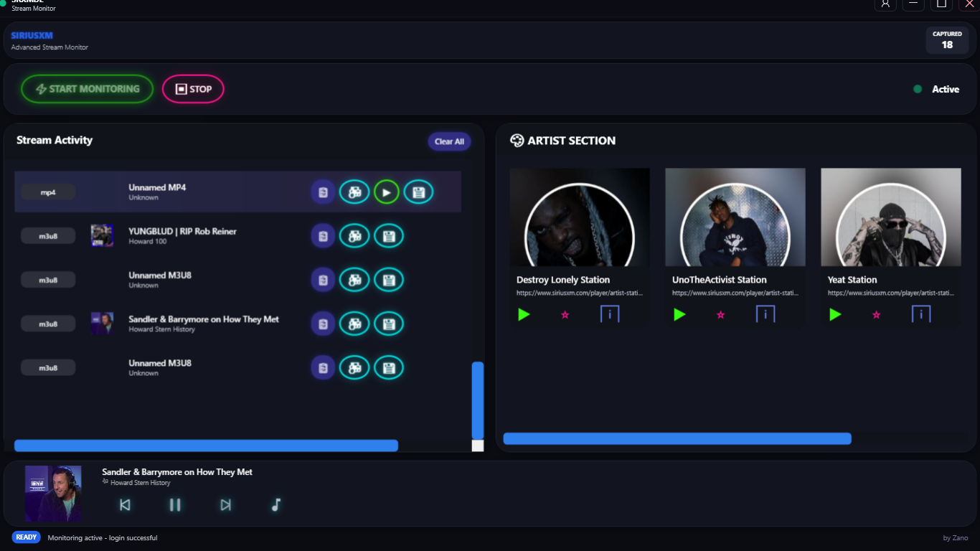Click Stream Activity horizontal scrollbar
The height and width of the screenshot is (551, 980).
click(206, 446)
